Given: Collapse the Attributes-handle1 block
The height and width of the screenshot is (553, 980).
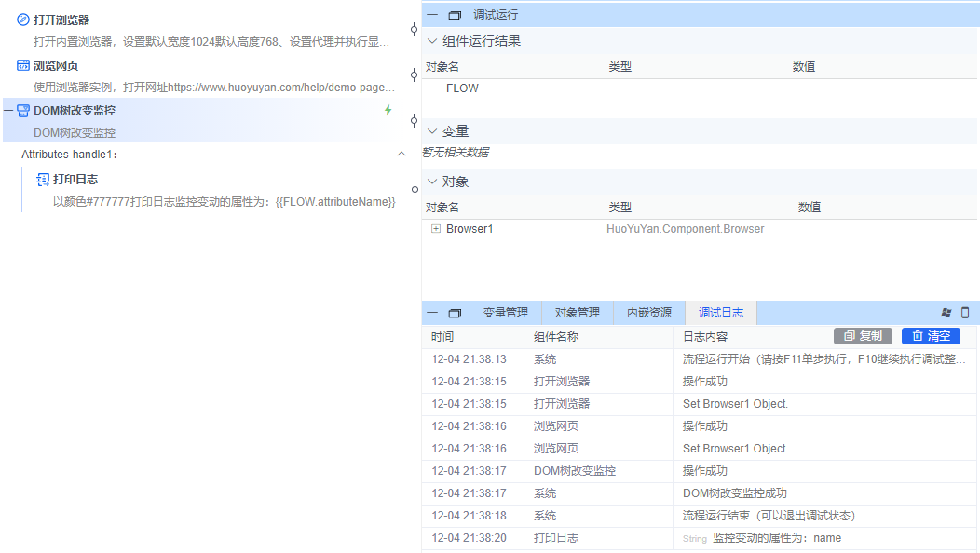Looking at the screenshot, I should (x=402, y=153).
